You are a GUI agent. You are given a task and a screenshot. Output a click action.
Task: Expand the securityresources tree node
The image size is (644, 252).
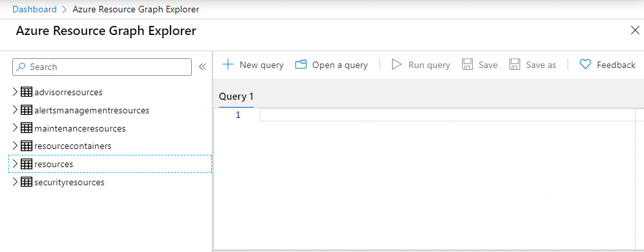pyautogui.click(x=15, y=182)
